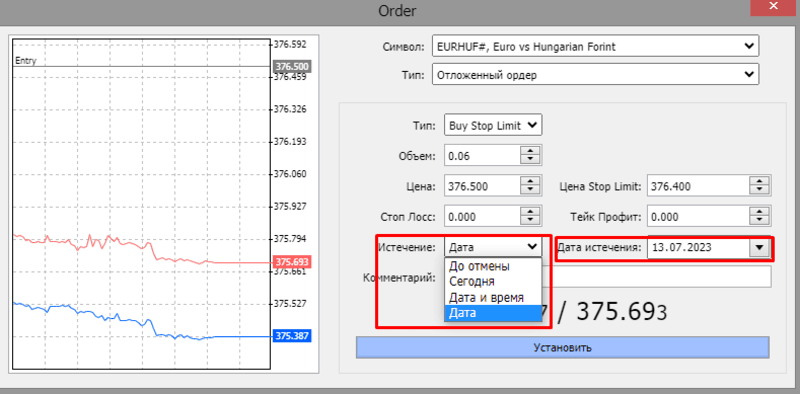Open the Символ dropdown for EURHUF#
This screenshot has height=394, width=800.
click(x=595, y=46)
